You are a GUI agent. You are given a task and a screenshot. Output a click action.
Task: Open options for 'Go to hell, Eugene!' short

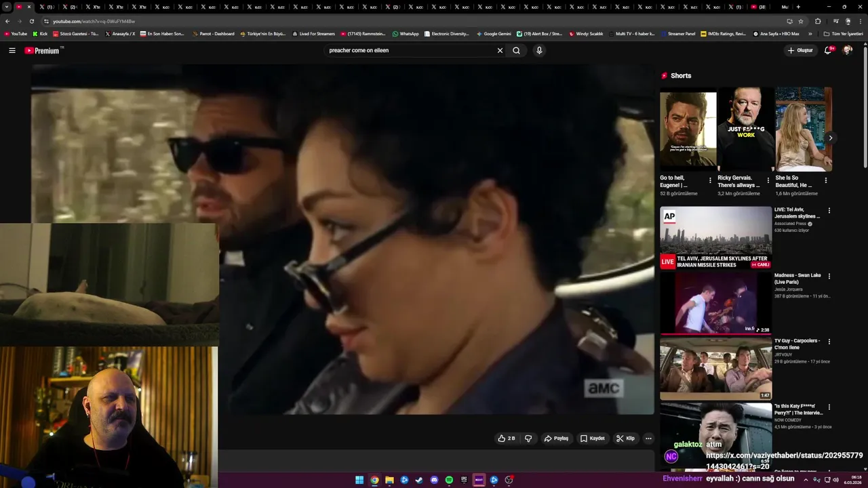pos(710,180)
